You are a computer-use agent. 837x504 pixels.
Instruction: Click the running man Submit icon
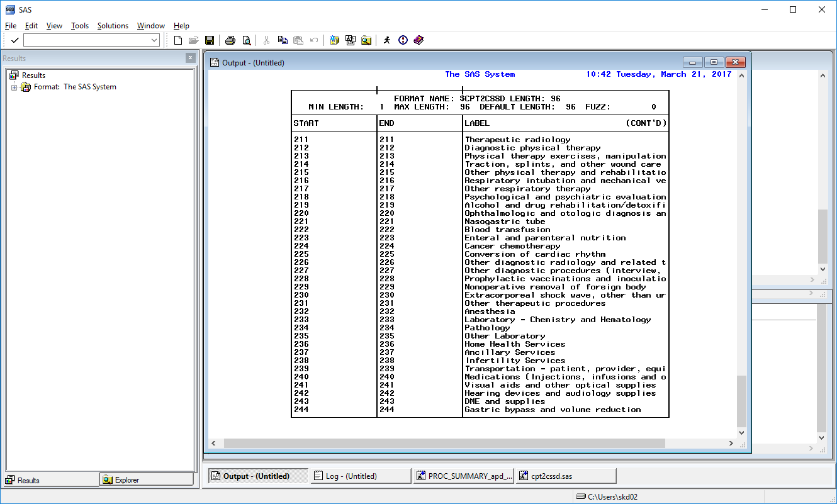pos(386,40)
